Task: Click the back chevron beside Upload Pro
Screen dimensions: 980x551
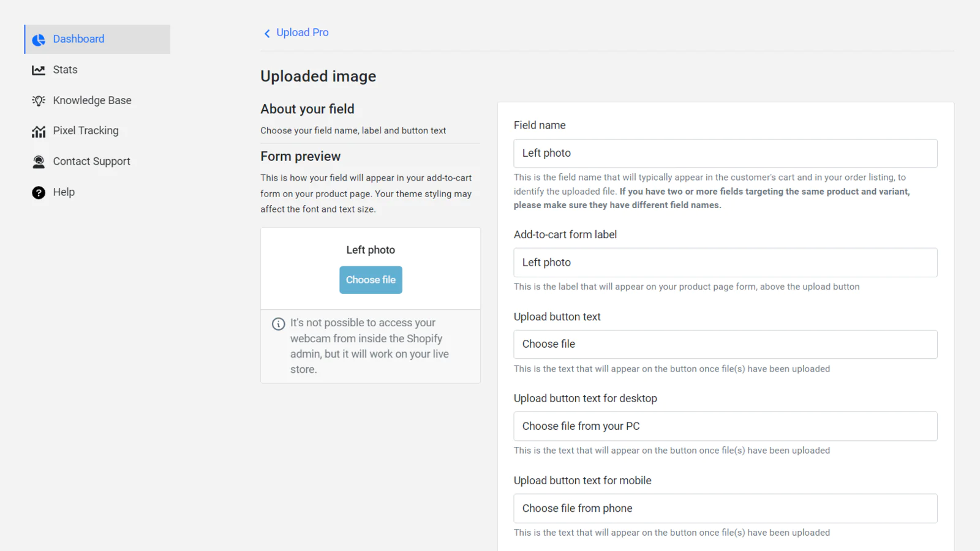Action: click(x=267, y=34)
